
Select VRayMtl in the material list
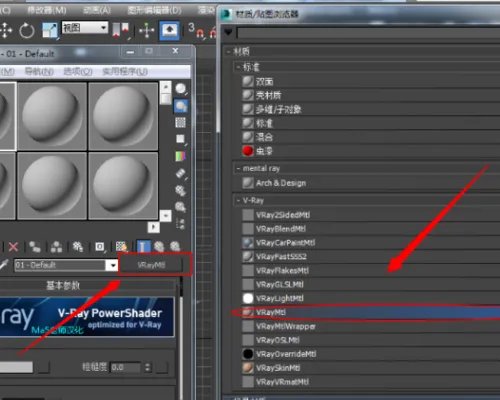click(x=371, y=312)
